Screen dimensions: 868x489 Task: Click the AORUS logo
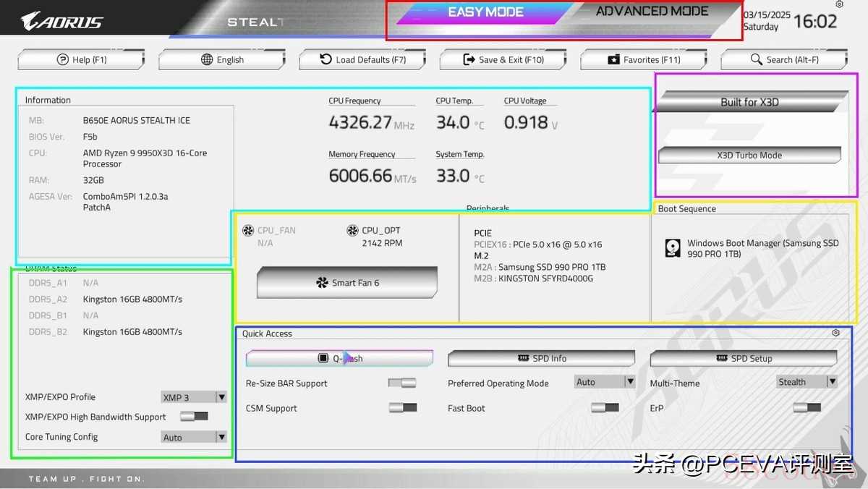point(61,20)
